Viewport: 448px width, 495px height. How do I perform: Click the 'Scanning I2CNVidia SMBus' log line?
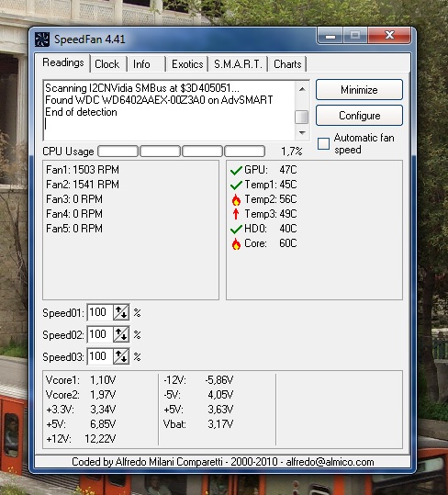coord(142,88)
